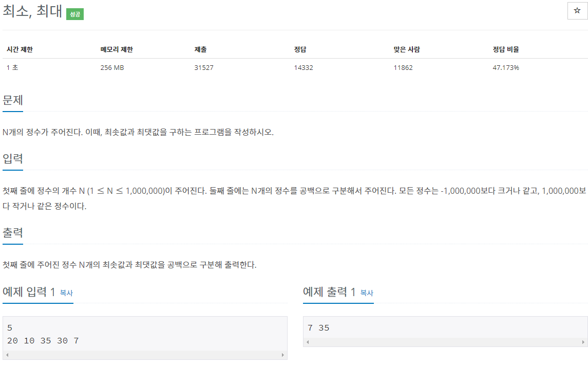
Task: Click the 입력 section heading
Action: (x=13, y=158)
